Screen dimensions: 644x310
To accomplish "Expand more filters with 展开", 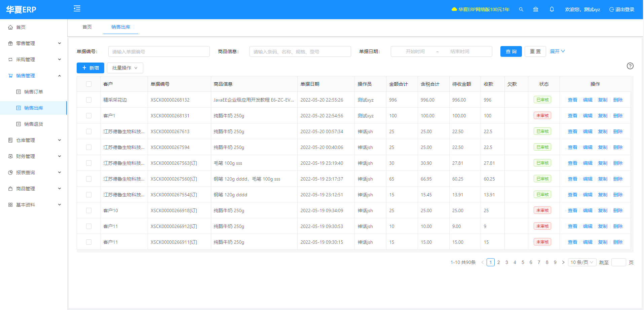I will click(557, 51).
